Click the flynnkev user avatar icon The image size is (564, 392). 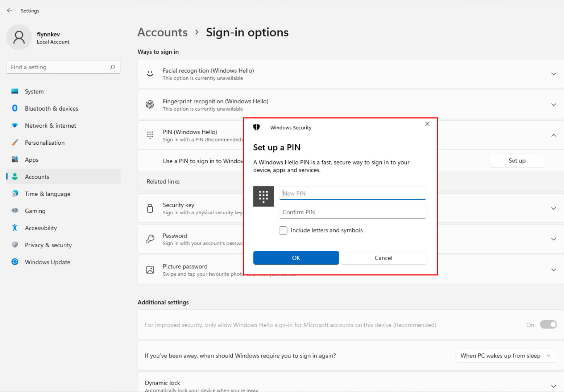(19, 37)
